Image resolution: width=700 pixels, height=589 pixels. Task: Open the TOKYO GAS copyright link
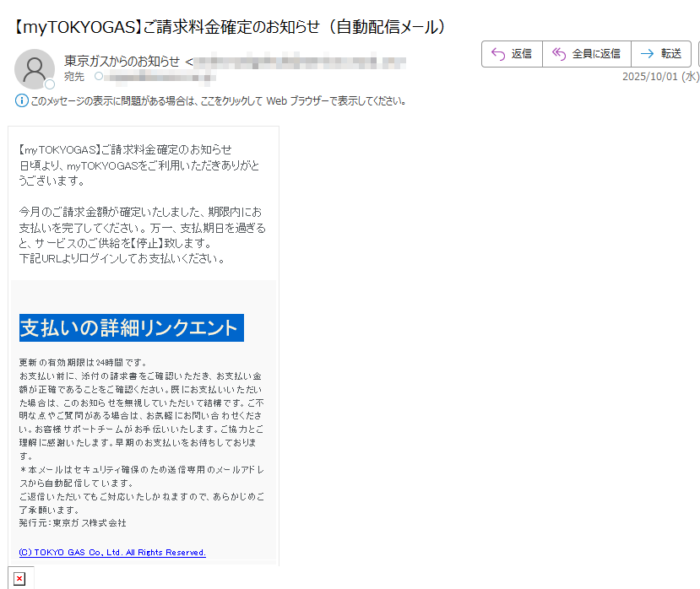(111, 553)
